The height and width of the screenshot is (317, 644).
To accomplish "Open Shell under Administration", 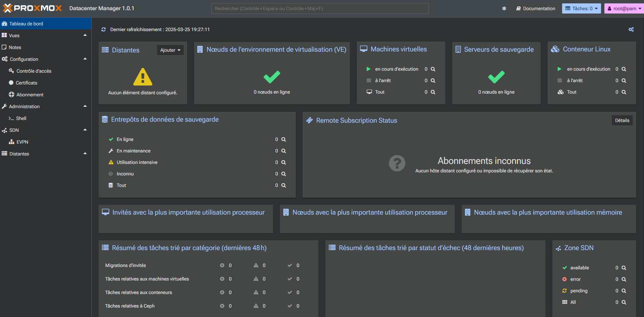I will coord(21,118).
